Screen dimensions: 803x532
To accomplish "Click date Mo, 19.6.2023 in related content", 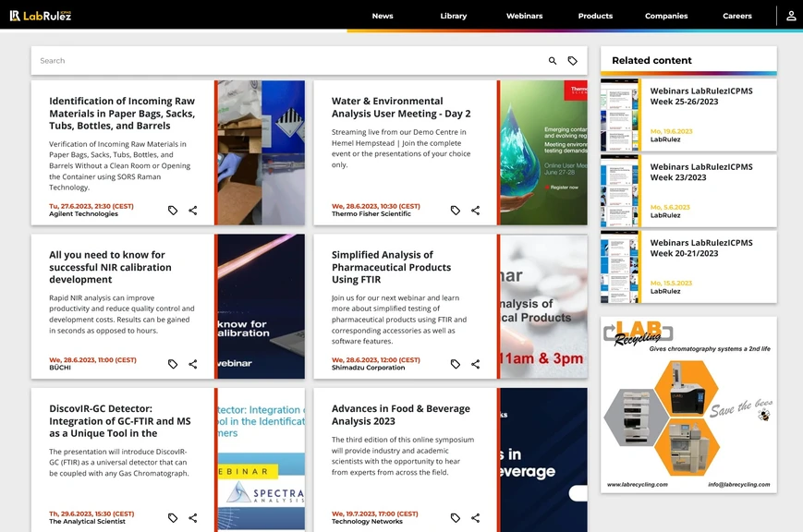I will pyautogui.click(x=671, y=131).
